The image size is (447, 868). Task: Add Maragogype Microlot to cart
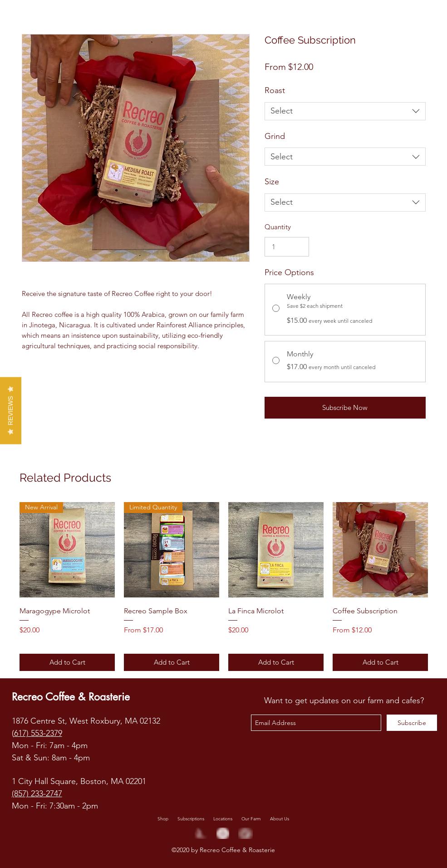coord(67,662)
